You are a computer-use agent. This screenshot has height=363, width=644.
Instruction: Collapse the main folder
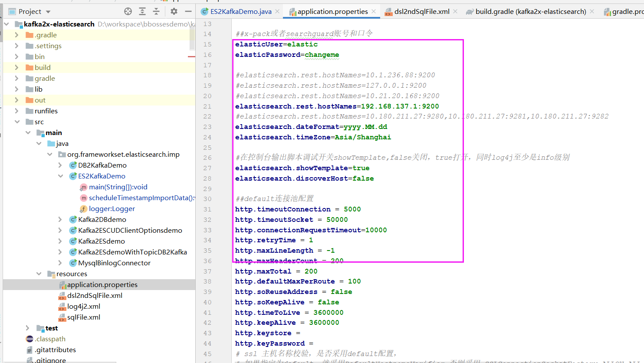coord(28,132)
